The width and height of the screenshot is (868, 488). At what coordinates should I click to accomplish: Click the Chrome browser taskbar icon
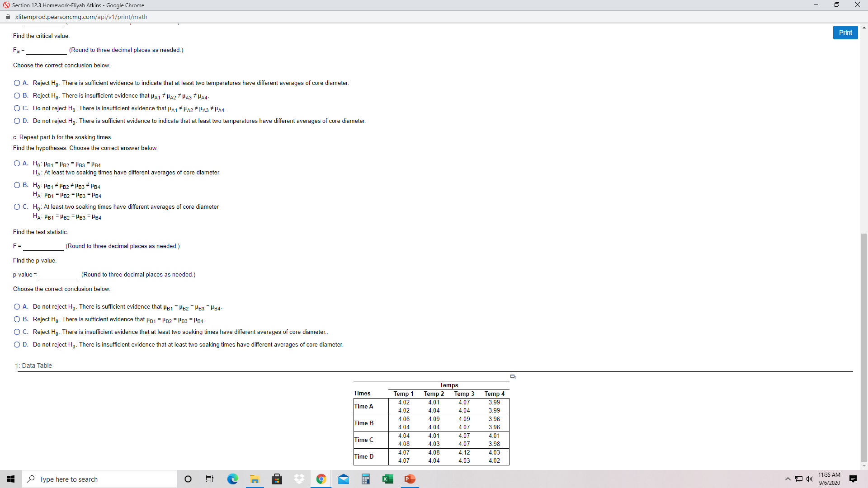(321, 479)
